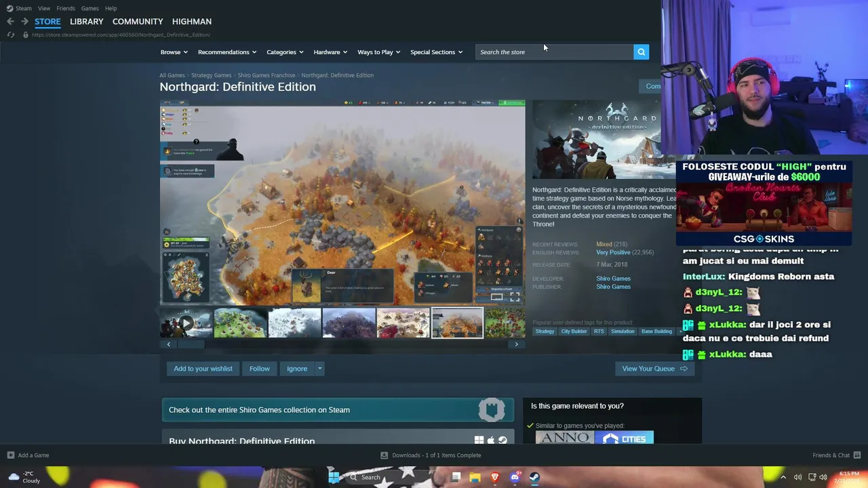The height and width of the screenshot is (488, 868).
Task: Click the Follow button
Action: pyautogui.click(x=260, y=369)
